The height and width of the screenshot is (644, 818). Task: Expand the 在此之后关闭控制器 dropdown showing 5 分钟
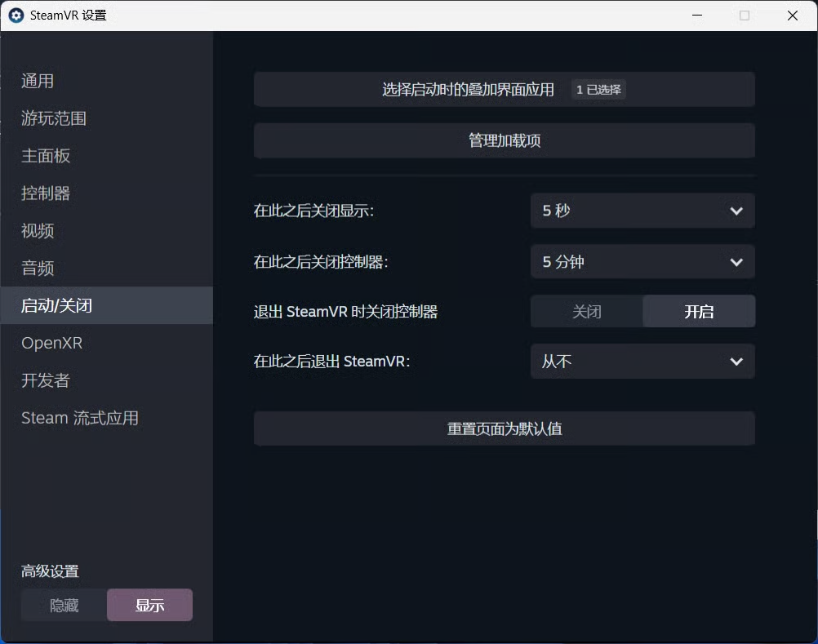(642, 262)
